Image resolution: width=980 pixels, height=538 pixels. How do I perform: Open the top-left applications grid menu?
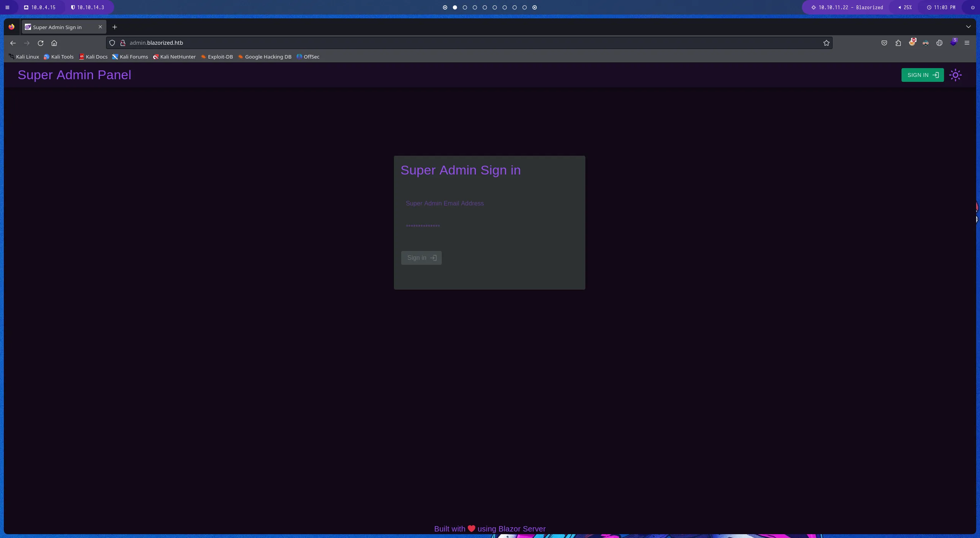(7, 7)
